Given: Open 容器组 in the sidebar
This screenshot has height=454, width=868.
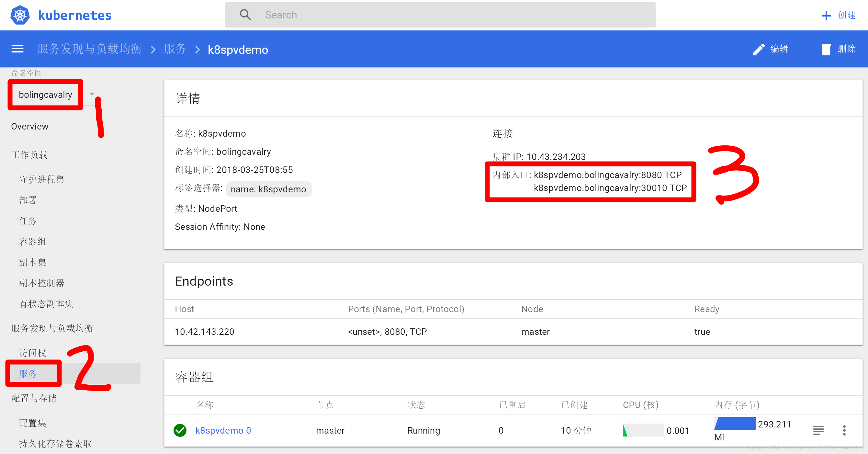Looking at the screenshot, I should click(x=32, y=241).
